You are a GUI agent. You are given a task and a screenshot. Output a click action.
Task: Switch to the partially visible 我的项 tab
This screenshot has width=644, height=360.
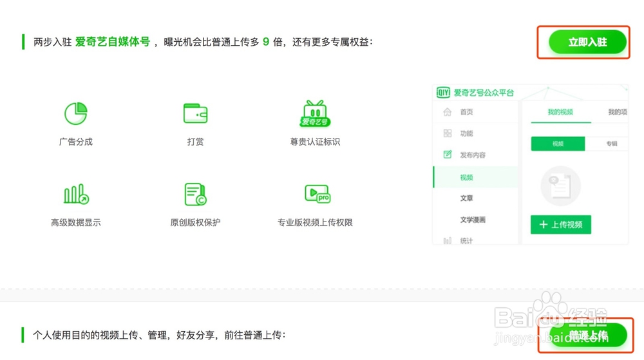pos(618,111)
